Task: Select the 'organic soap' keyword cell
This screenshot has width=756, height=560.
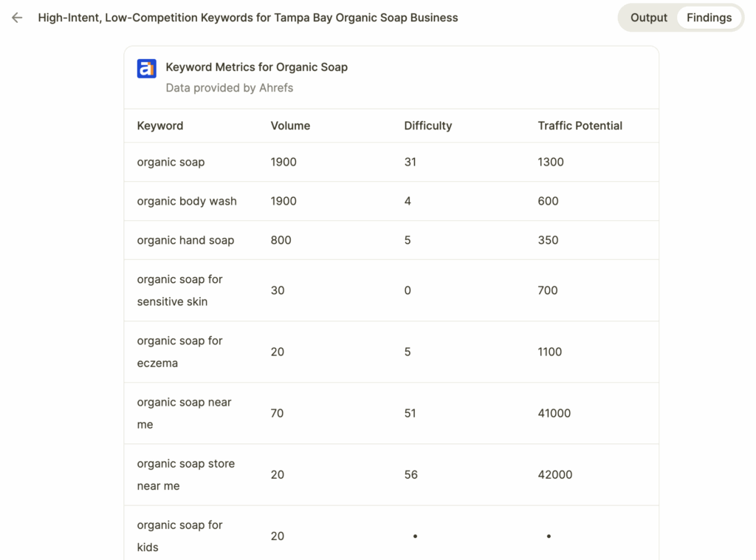Action: pyautogui.click(x=171, y=162)
